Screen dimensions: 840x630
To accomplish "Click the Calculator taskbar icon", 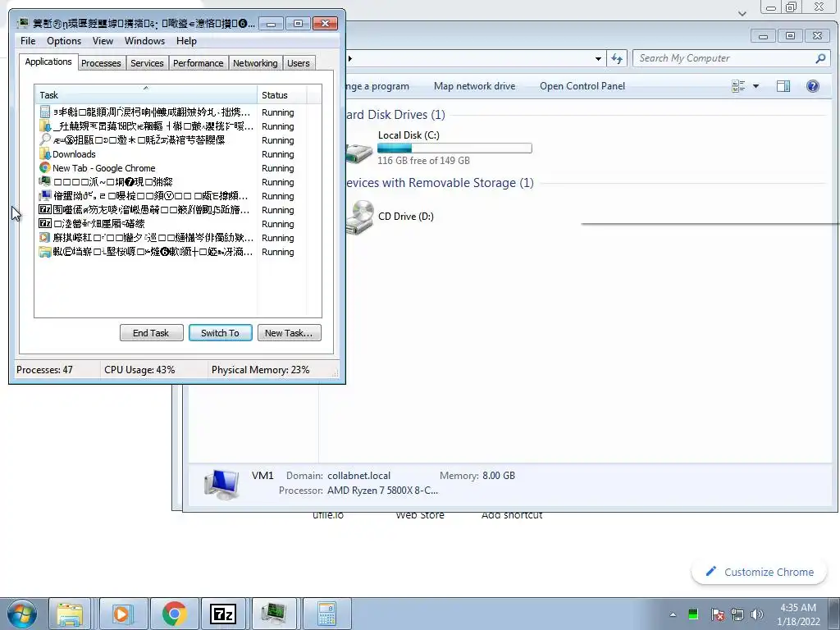I will (326, 614).
